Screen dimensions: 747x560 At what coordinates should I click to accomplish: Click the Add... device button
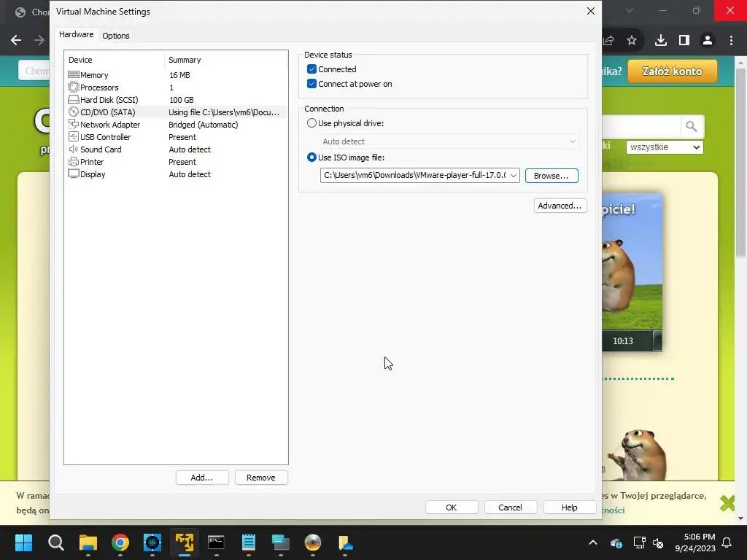point(202,478)
